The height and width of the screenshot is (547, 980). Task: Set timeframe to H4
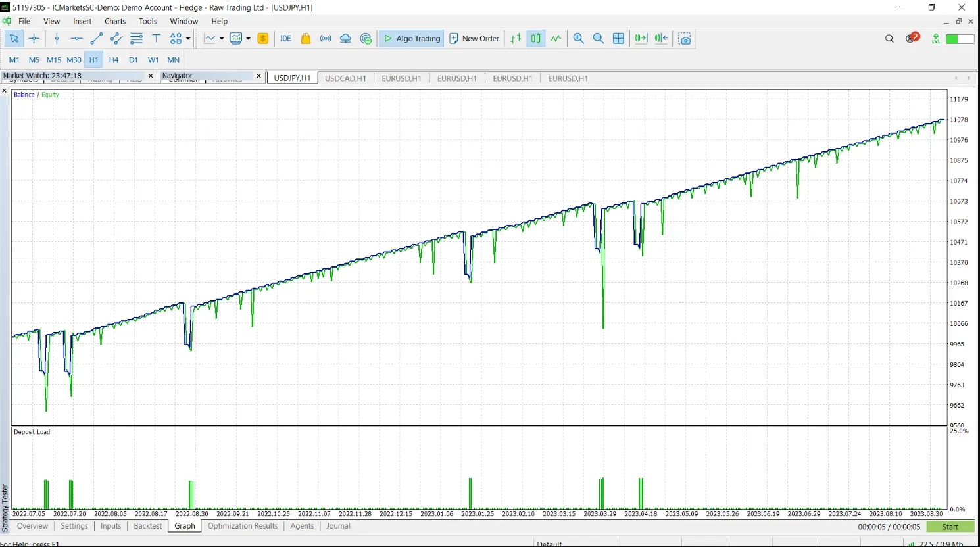(x=114, y=60)
